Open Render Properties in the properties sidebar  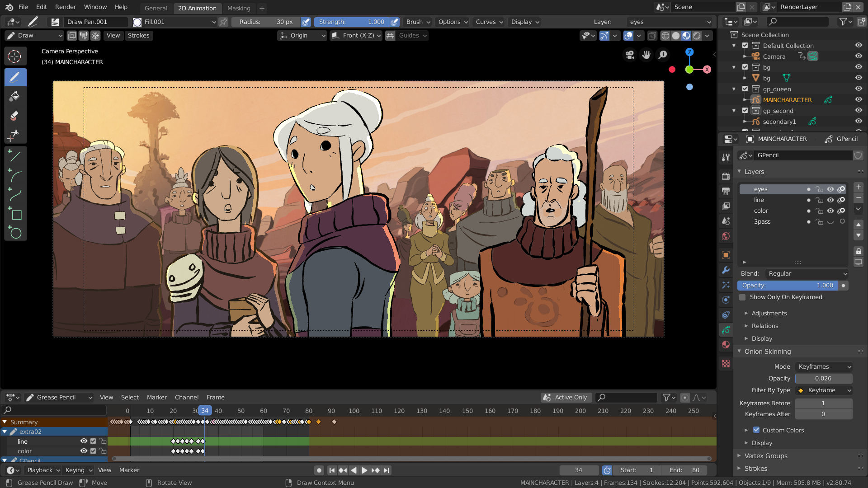pyautogui.click(x=726, y=176)
